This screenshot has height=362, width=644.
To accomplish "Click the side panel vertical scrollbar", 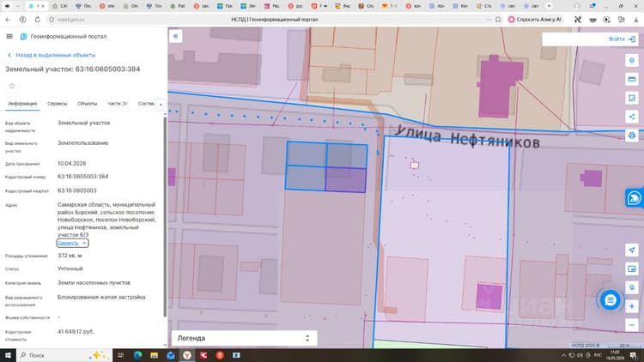I will point(165,218).
